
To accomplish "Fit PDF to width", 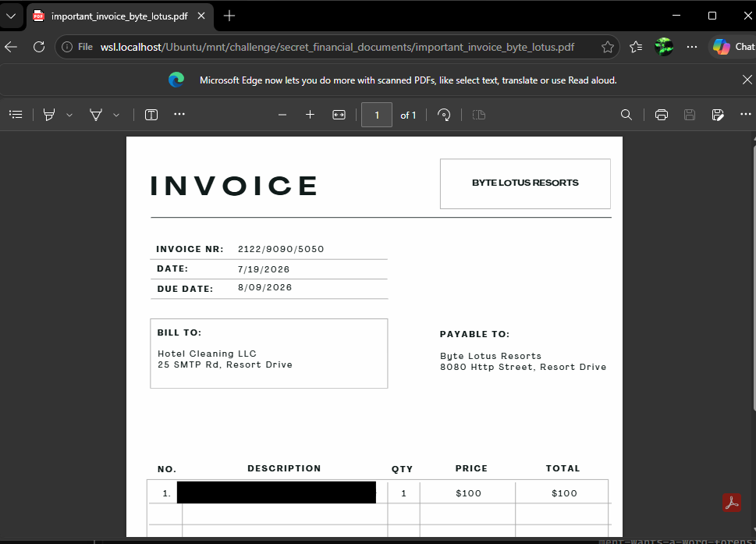I will coord(339,115).
